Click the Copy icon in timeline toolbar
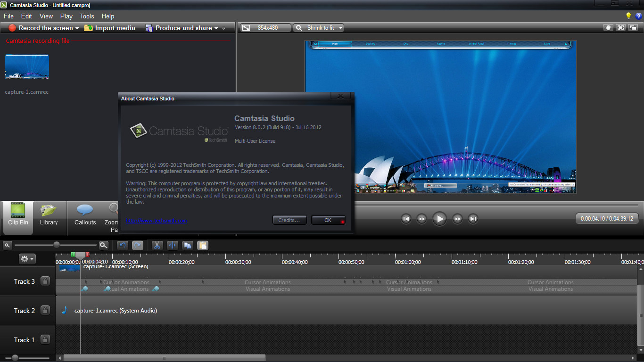Viewport: 644px width, 362px height. coord(188,245)
